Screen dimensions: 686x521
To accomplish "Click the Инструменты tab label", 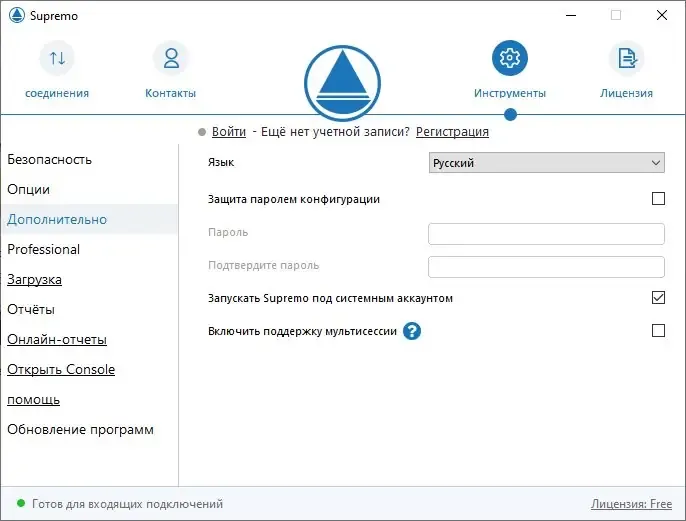I will pyautogui.click(x=510, y=93).
